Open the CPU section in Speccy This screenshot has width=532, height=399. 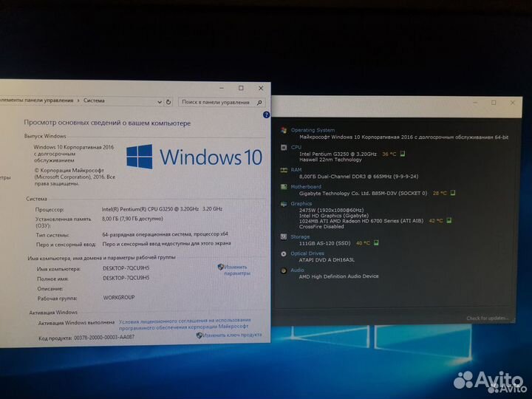(x=296, y=147)
